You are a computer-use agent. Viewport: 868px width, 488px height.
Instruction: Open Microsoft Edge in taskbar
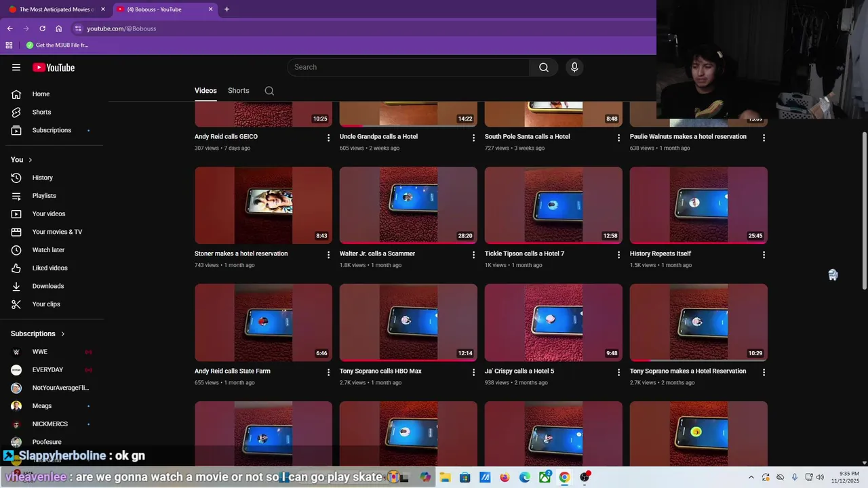tap(525, 477)
